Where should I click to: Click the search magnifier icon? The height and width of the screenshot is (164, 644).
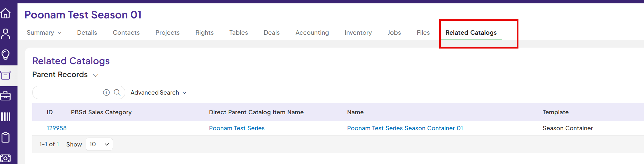[117, 92]
